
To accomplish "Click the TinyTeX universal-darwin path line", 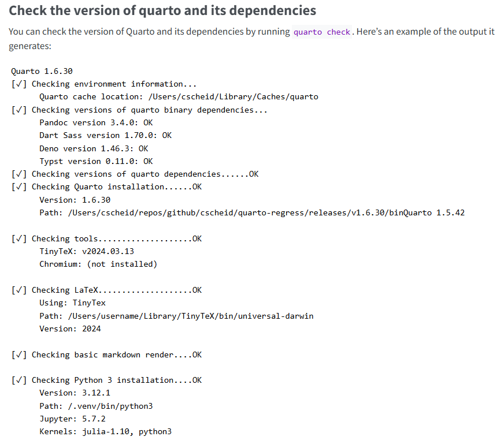I will click(x=176, y=316).
